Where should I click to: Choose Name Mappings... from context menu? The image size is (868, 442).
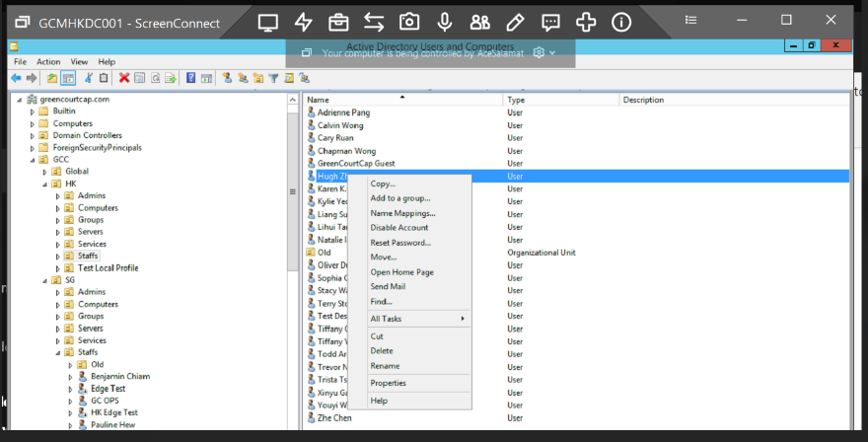[x=409, y=213]
